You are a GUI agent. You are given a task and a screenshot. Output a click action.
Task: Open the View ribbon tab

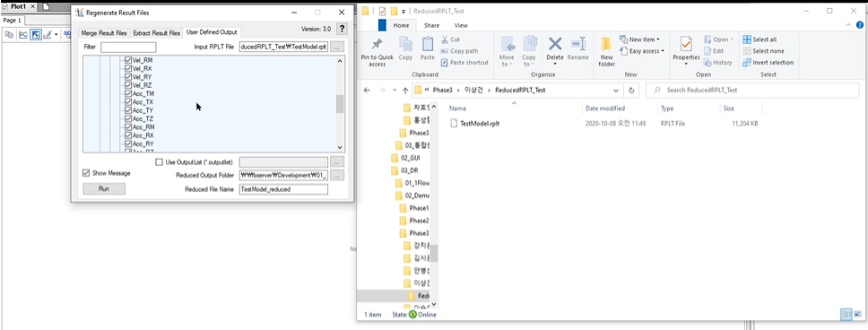(x=461, y=25)
